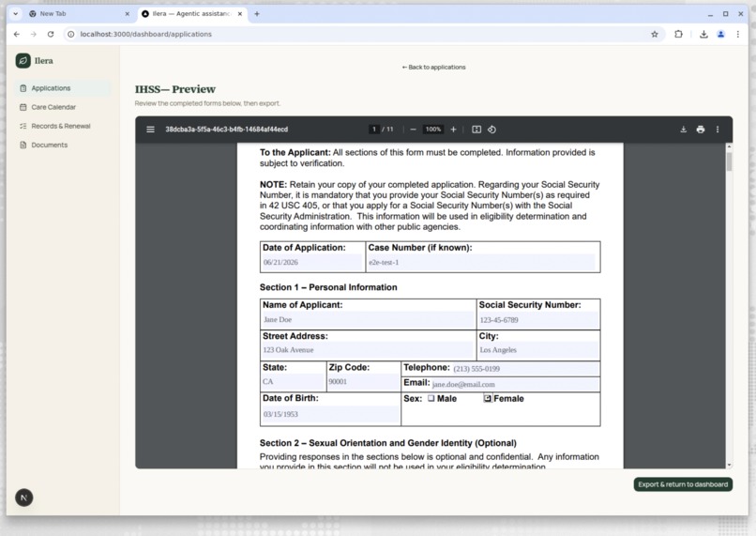Click Export & return to dashboard
Screen dimensions: 756x536
click(683, 484)
